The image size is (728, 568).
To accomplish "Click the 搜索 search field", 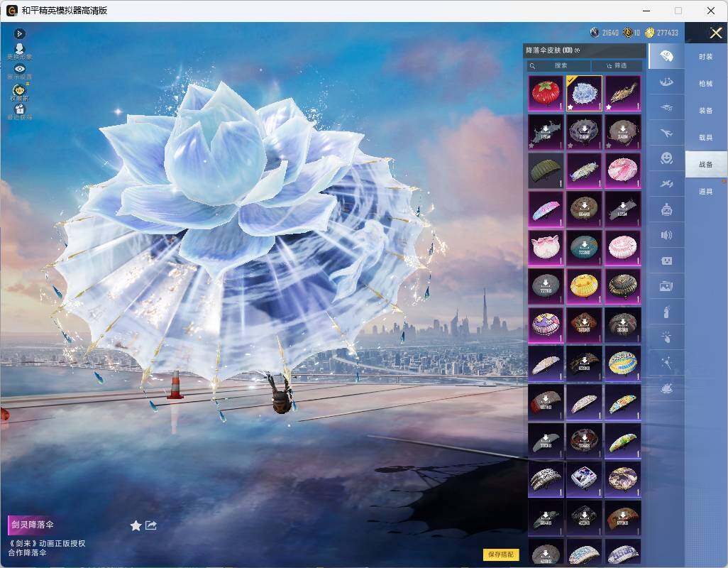I will coord(558,65).
